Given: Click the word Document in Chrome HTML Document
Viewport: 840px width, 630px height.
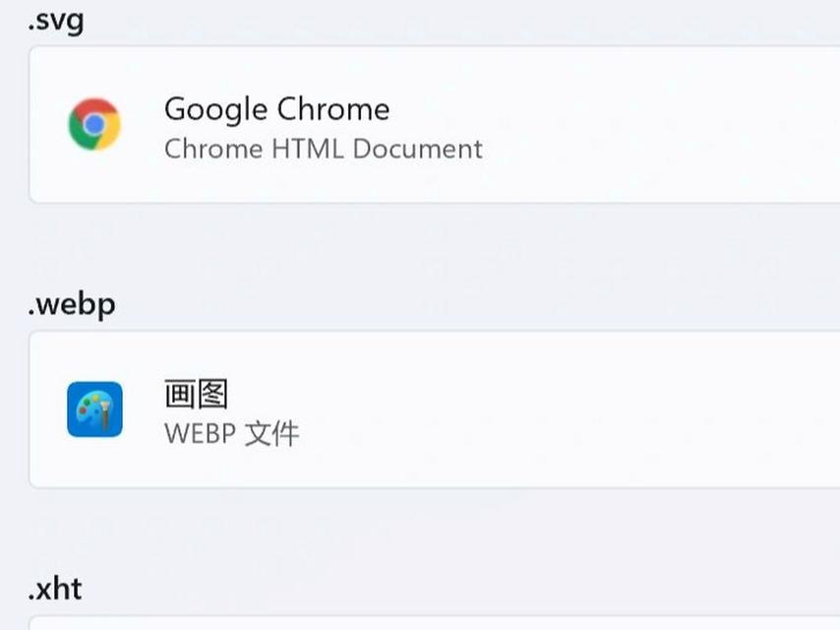Looking at the screenshot, I should point(418,149).
